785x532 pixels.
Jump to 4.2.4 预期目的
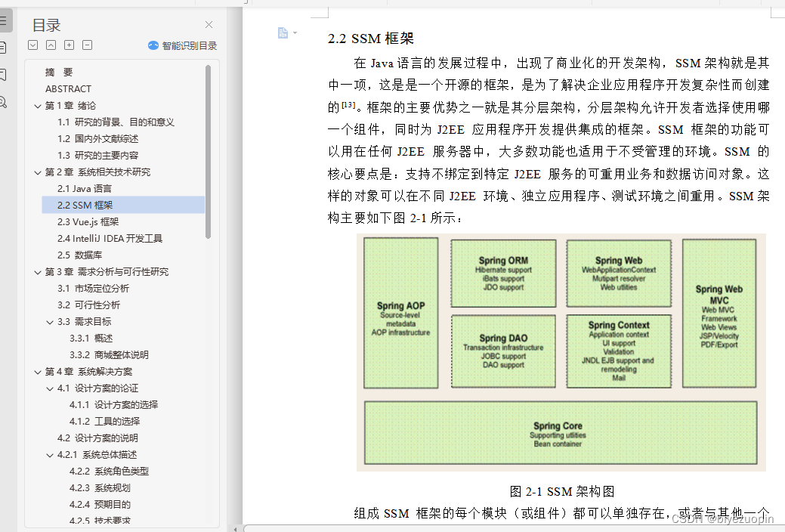(100, 505)
